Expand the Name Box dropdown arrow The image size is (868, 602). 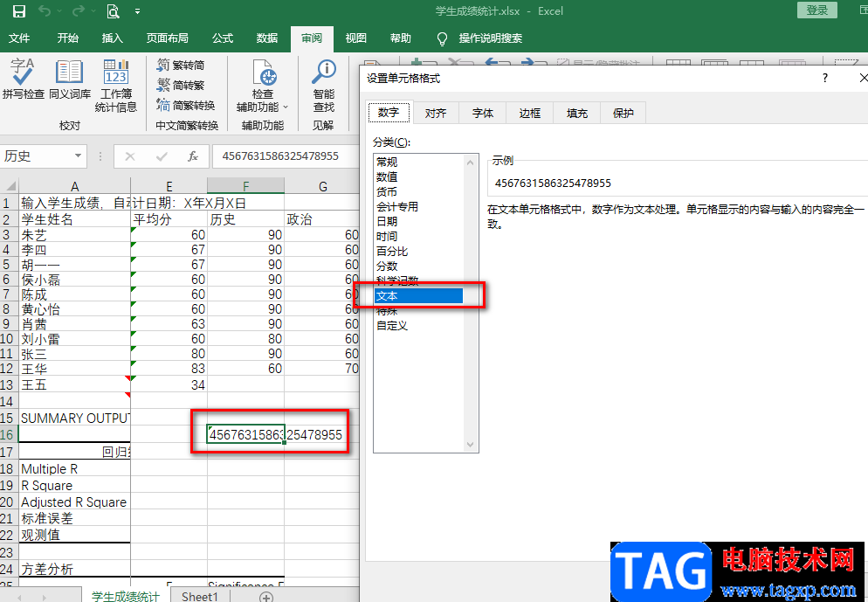78,156
